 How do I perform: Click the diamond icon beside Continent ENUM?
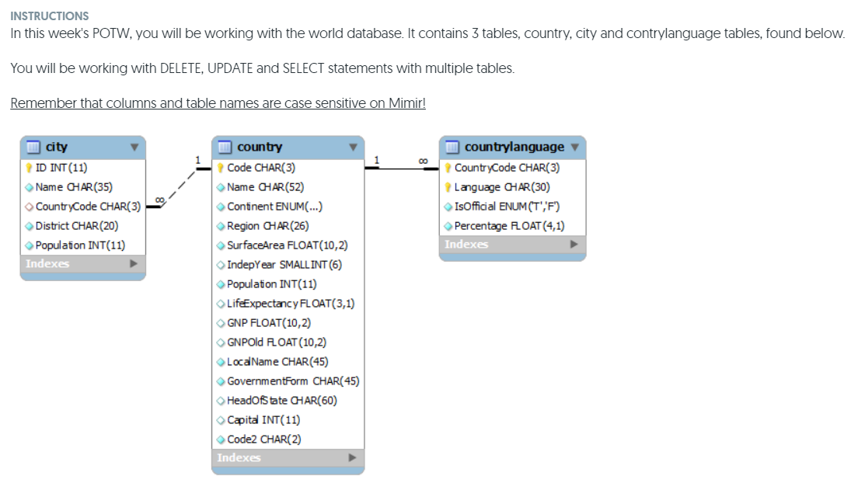point(221,207)
